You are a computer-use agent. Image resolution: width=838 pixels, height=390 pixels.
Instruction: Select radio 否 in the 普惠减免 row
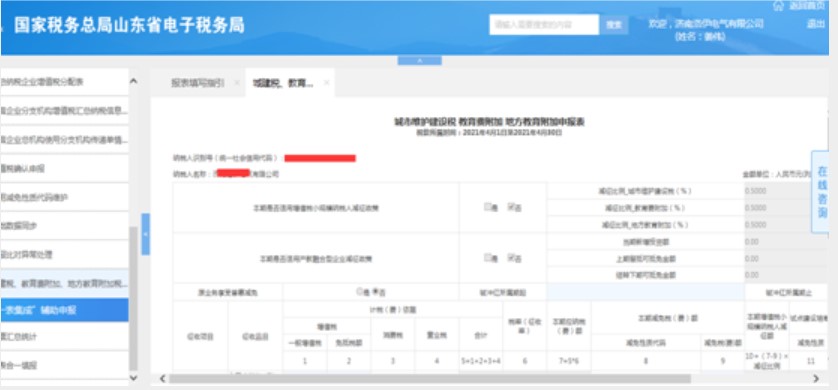[x=376, y=292]
